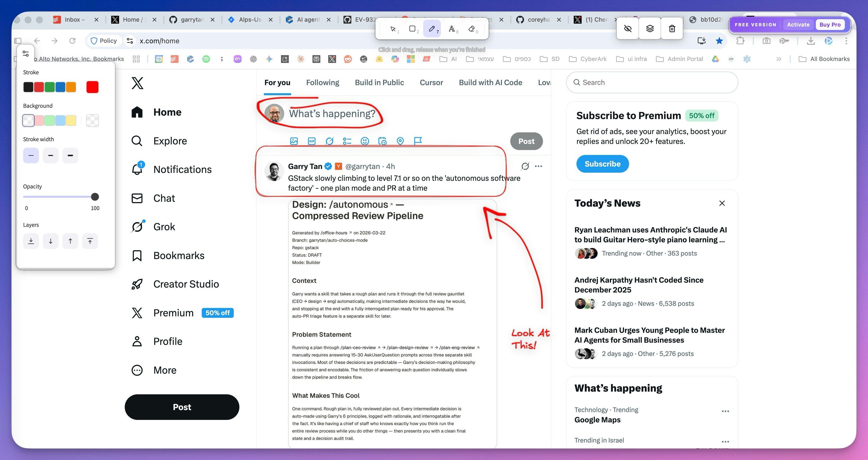The width and height of the screenshot is (868, 460).
Task: Send layer to back icon
Action: pos(31,241)
